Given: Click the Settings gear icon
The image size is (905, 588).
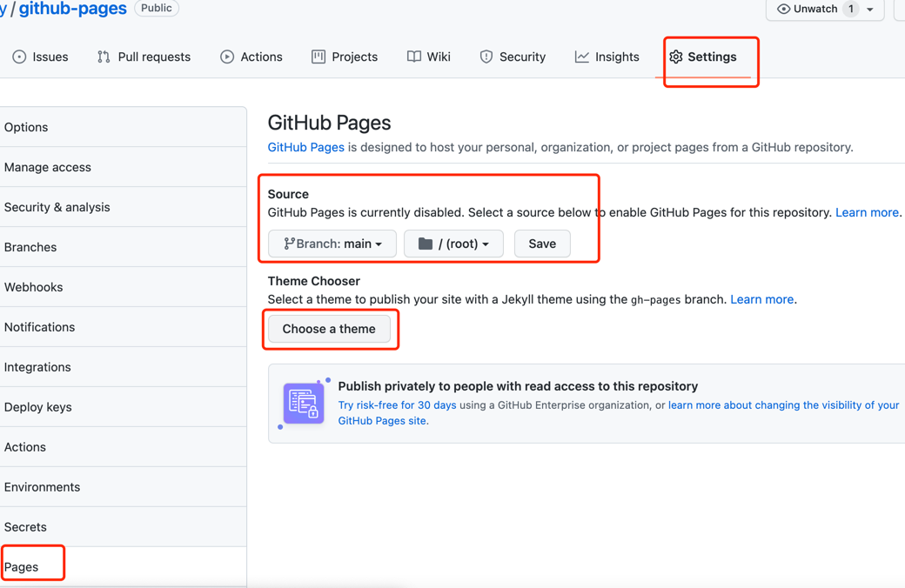Looking at the screenshot, I should pyautogui.click(x=676, y=57).
